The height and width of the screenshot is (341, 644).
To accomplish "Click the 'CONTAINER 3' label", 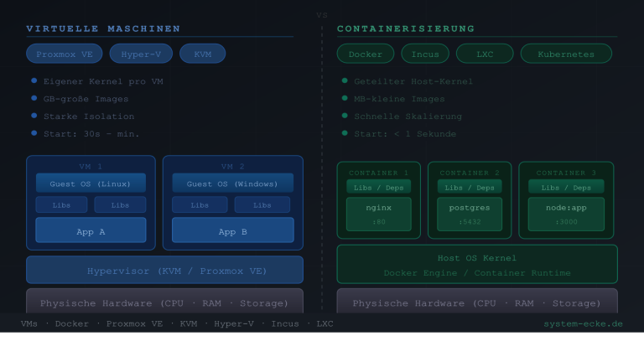I will (566, 173).
